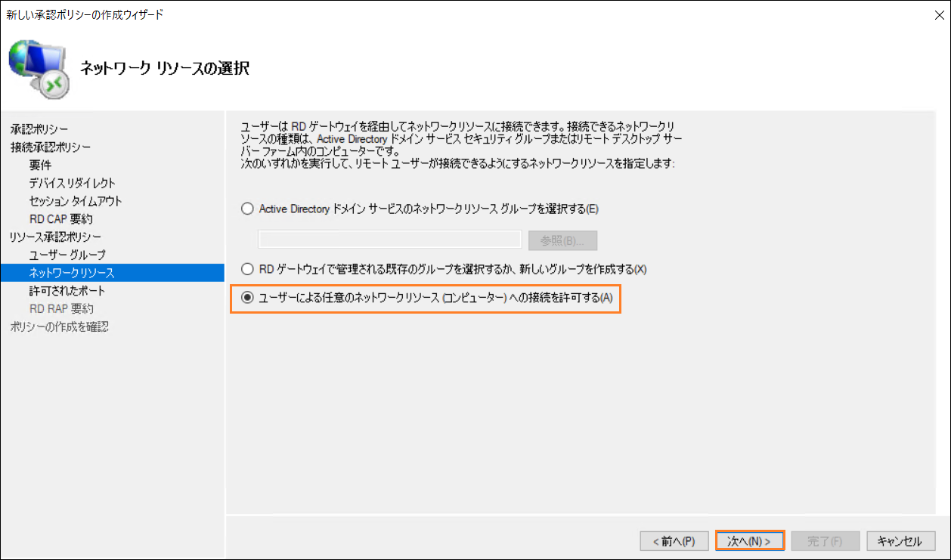
Task: Go to the セッション タイムアウト step
Action: [76, 201]
